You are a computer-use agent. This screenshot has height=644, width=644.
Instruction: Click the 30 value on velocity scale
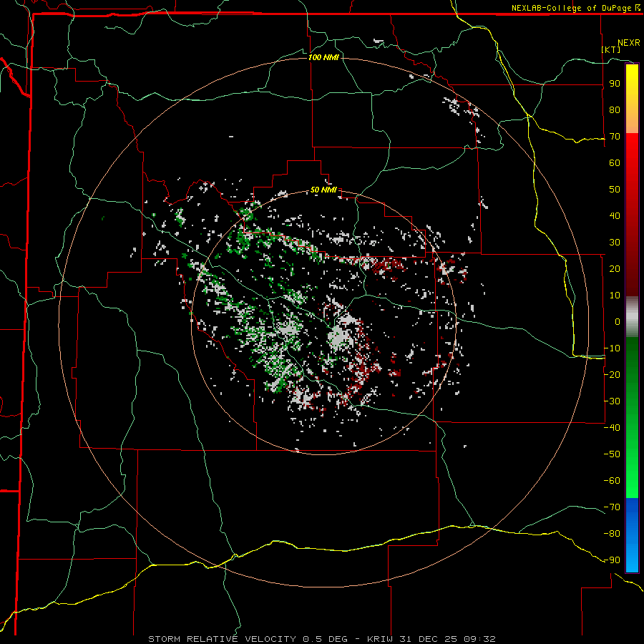(x=615, y=243)
